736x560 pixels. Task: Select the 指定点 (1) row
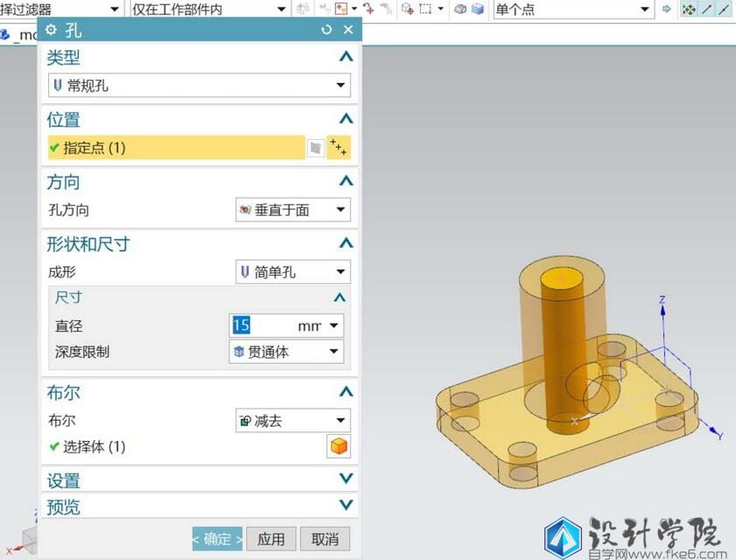[x=176, y=148]
